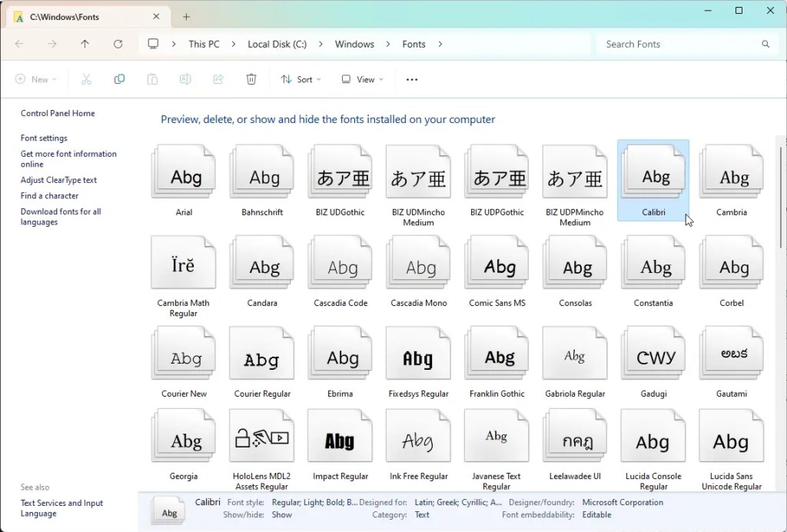This screenshot has height=532, width=787.
Task: Click the Cut scissors toolbar icon
Action: (86, 79)
